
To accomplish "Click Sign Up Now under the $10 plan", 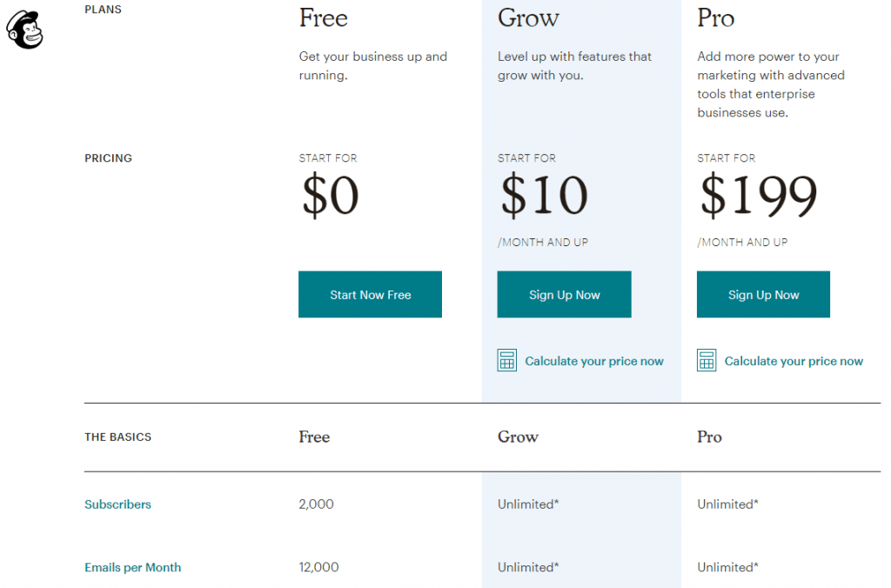I will (564, 294).
